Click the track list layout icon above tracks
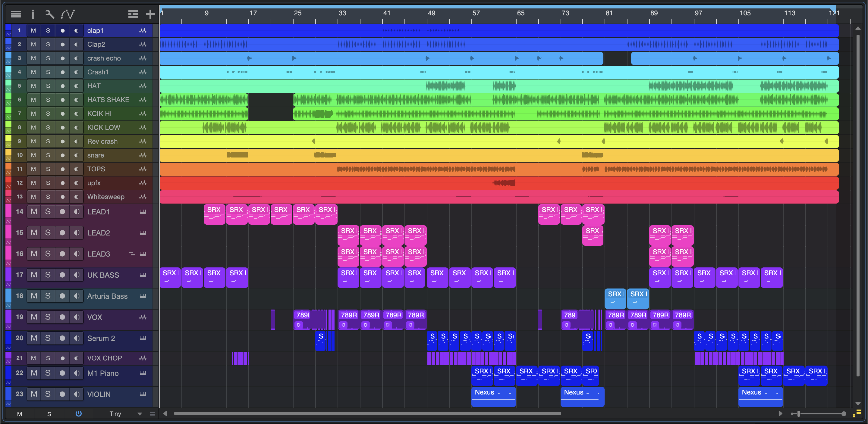Image resolution: width=868 pixels, height=424 pixels. pyautogui.click(x=133, y=14)
